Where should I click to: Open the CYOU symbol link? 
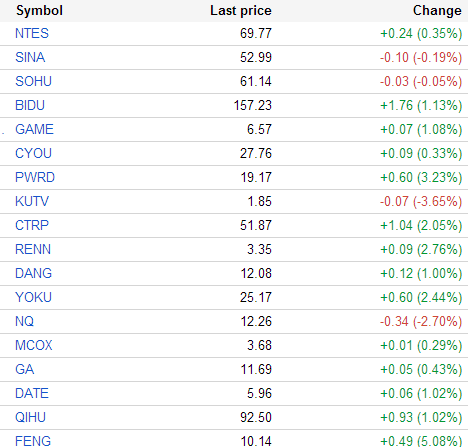pos(33,153)
